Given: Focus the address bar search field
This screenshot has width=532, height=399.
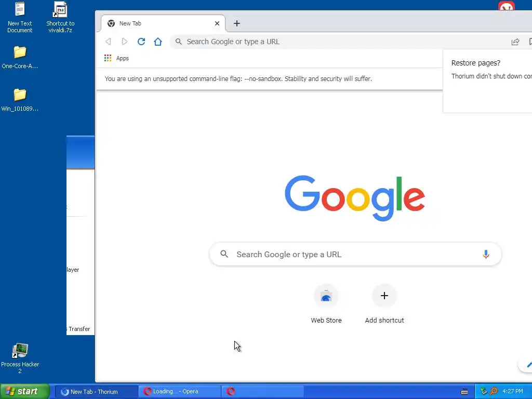Looking at the screenshot, I should coord(339,42).
